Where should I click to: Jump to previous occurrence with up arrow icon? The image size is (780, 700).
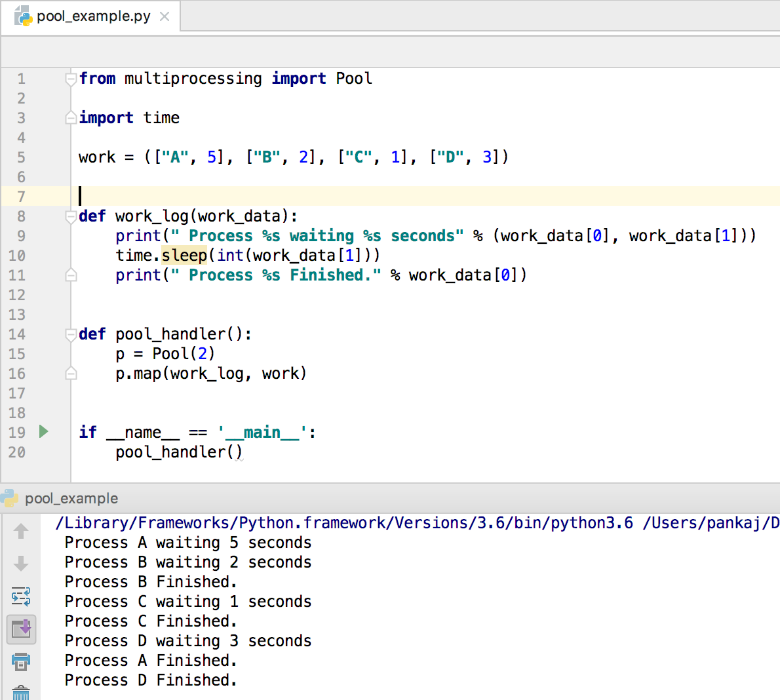(x=21, y=531)
